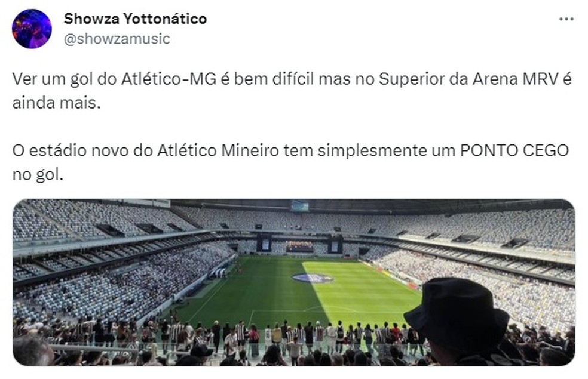Click the @showzamusic handle
The image size is (588, 379).
[x=108, y=38]
